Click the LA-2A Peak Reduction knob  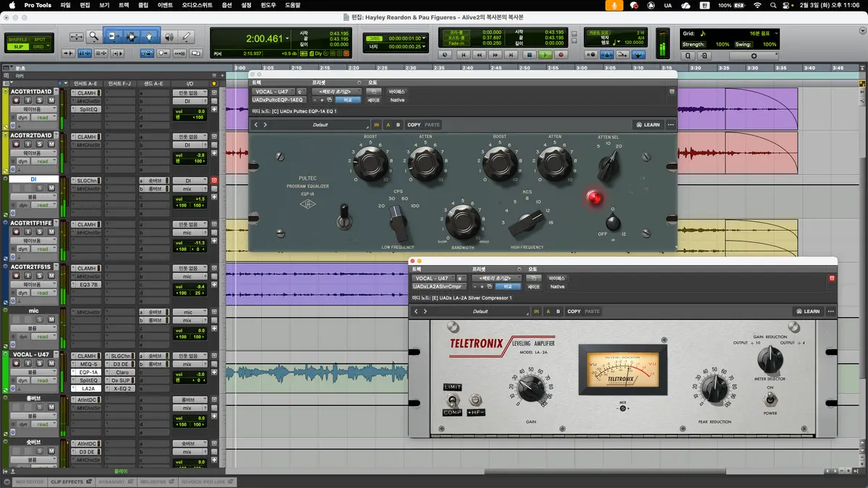[x=714, y=390]
